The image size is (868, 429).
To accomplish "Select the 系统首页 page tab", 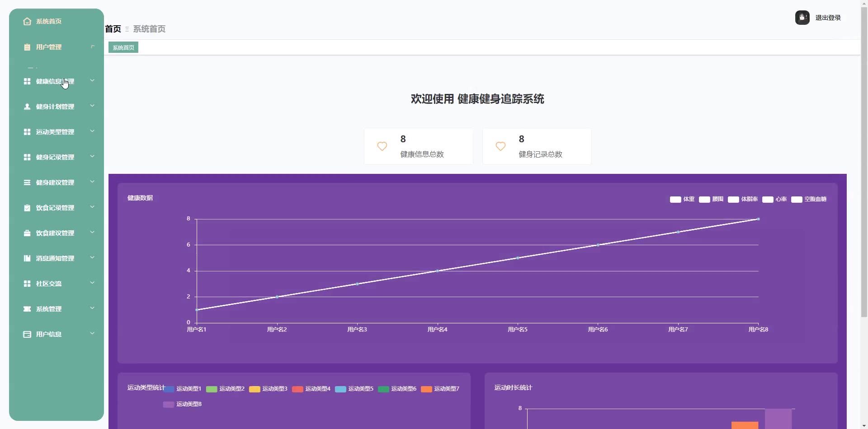I will click(123, 47).
